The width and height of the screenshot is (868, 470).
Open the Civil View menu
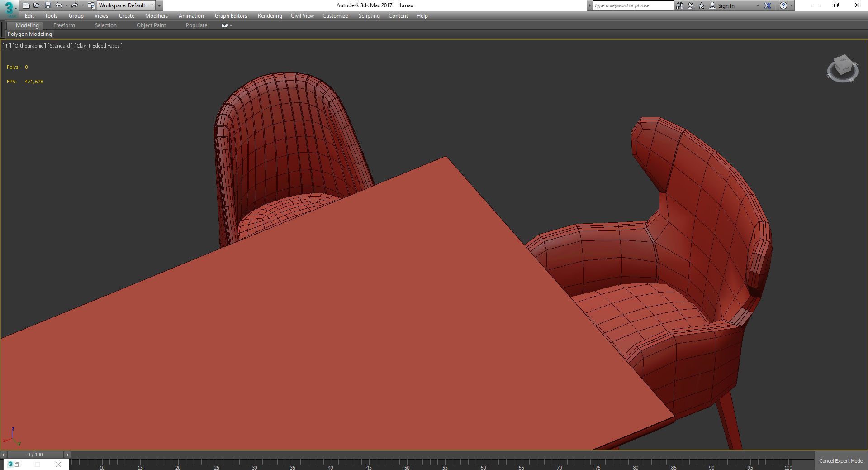click(302, 16)
